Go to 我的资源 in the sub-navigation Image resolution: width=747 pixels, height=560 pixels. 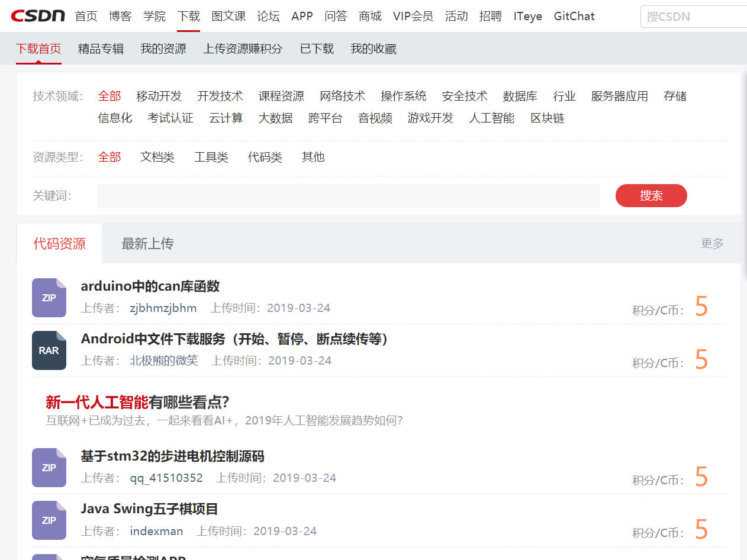pos(163,49)
